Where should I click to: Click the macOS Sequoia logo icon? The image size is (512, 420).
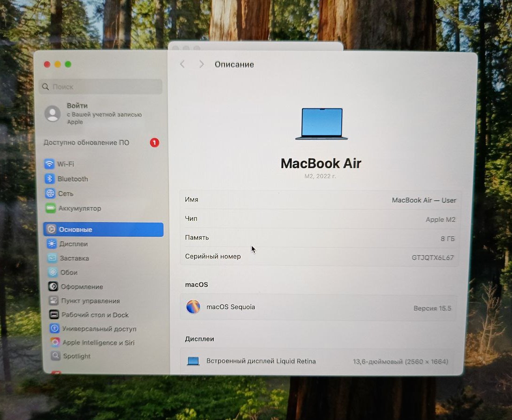193,307
